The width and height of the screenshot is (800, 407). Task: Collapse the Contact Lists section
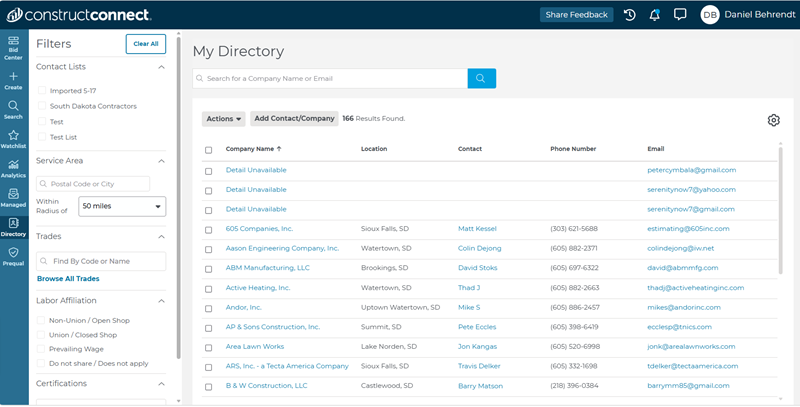tap(161, 67)
